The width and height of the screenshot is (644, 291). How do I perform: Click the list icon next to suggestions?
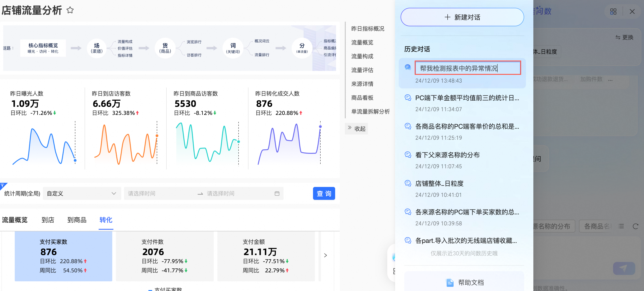(x=621, y=226)
